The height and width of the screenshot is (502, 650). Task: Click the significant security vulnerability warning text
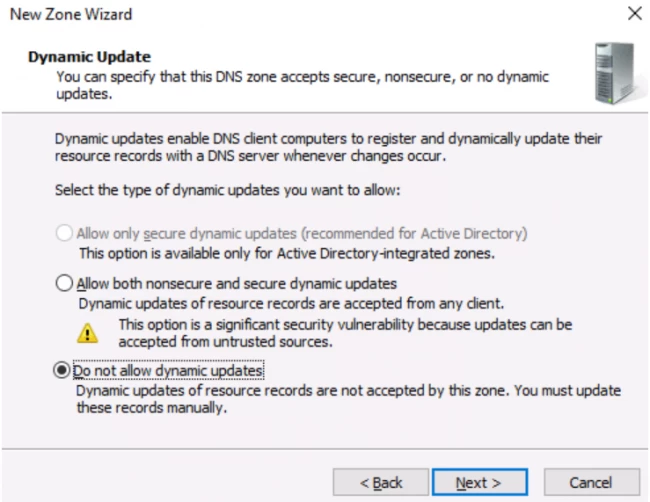[345, 333]
